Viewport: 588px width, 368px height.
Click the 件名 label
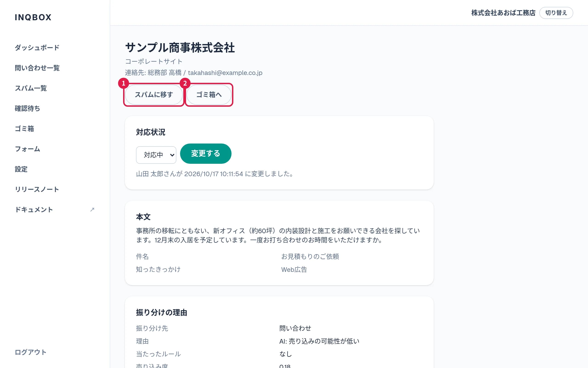click(x=142, y=256)
